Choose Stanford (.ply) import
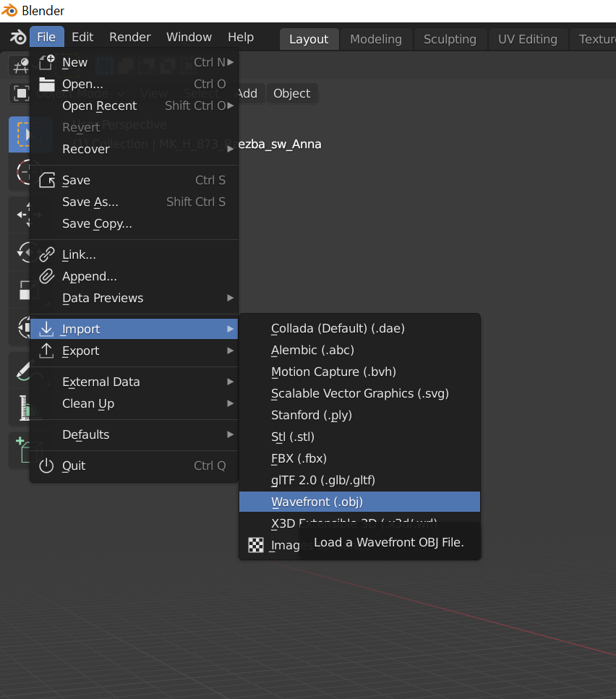This screenshot has width=616, height=699. point(359,415)
